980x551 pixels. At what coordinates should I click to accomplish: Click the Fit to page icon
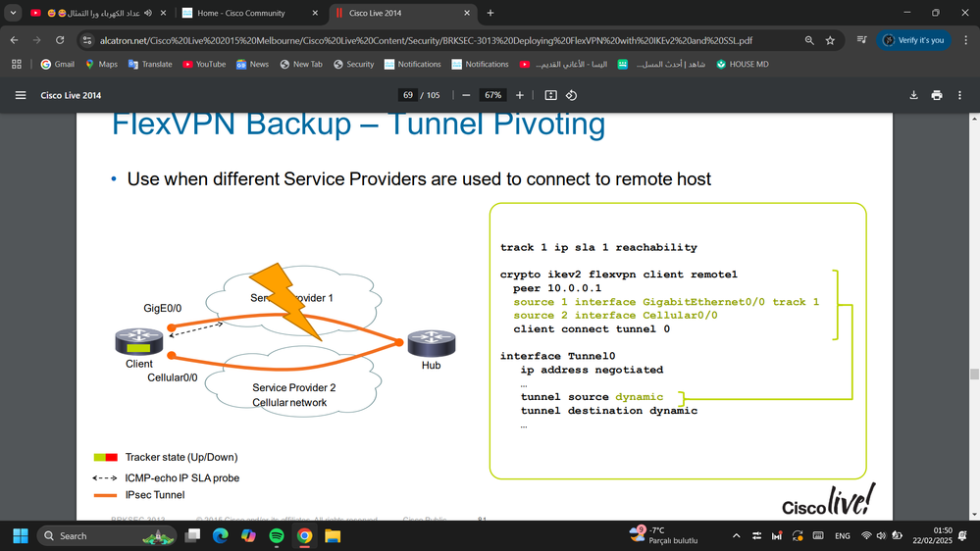pyautogui.click(x=550, y=95)
